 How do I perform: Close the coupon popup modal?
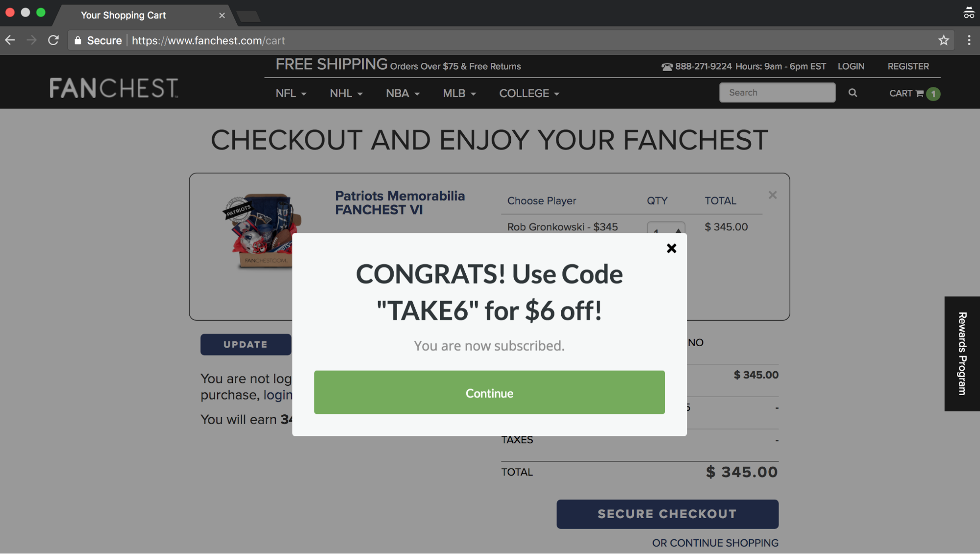click(x=671, y=249)
